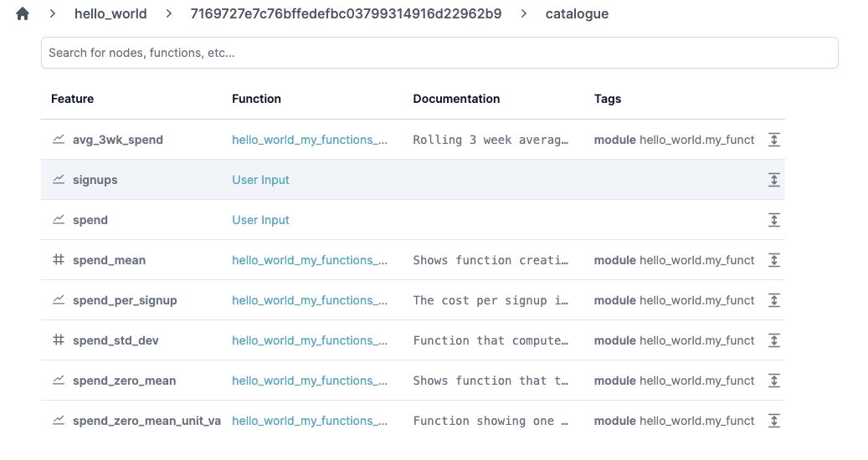Click the hash icon beside spend_std_dev
This screenshot has height=460, width=868.
(x=59, y=340)
